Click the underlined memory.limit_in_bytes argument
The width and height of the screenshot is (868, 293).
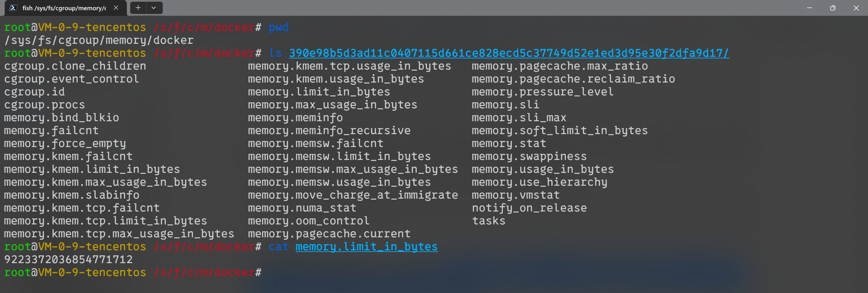[367, 247]
